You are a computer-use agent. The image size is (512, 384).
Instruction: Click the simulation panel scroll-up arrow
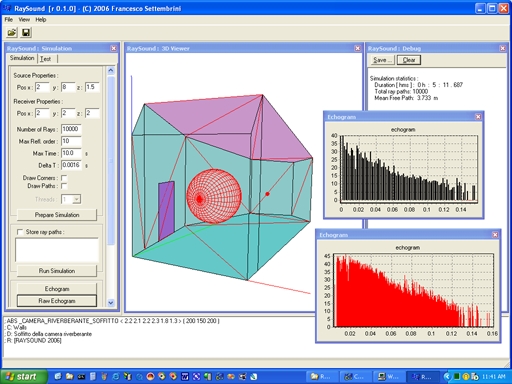111,70
